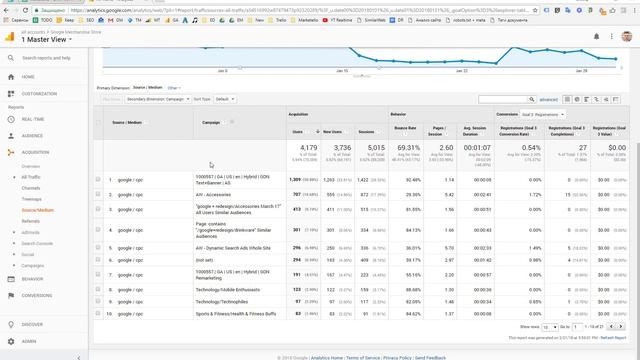Click the Google Analytics logo
The width and height of the screenshot is (640, 360).
9,37
